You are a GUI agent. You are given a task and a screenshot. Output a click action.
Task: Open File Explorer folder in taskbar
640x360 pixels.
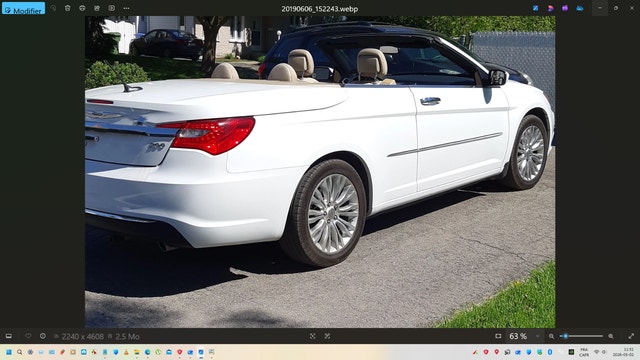click(137, 352)
